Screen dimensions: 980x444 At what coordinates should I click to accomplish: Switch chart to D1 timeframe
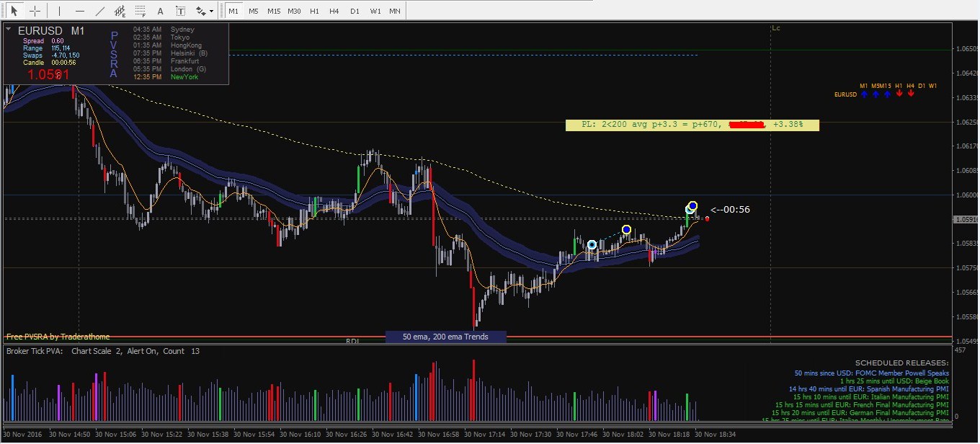(355, 11)
